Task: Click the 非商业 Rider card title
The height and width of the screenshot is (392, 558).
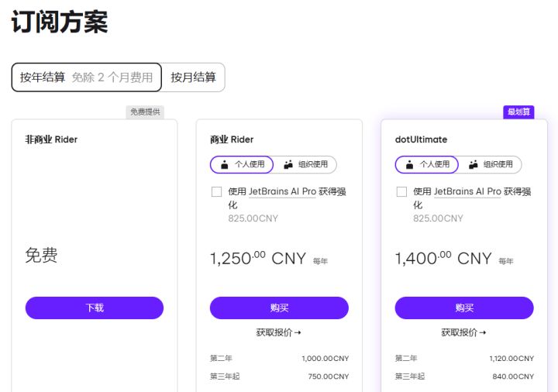Action: coord(51,139)
